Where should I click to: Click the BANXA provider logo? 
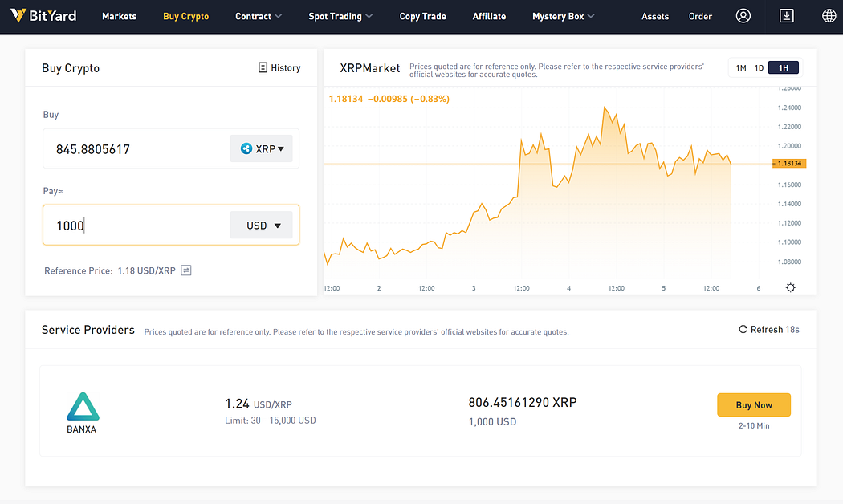[81, 413]
